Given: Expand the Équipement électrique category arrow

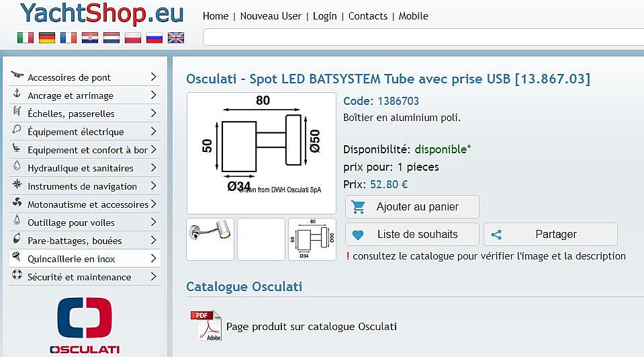Looking at the screenshot, I should coord(153,132).
